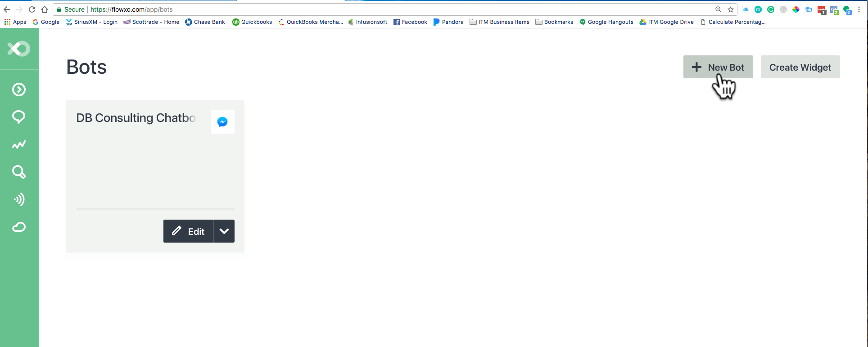Image resolution: width=868 pixels, height=347 pixels.
Task: Click the Create Widget button
Action: (x=800, y=67)
